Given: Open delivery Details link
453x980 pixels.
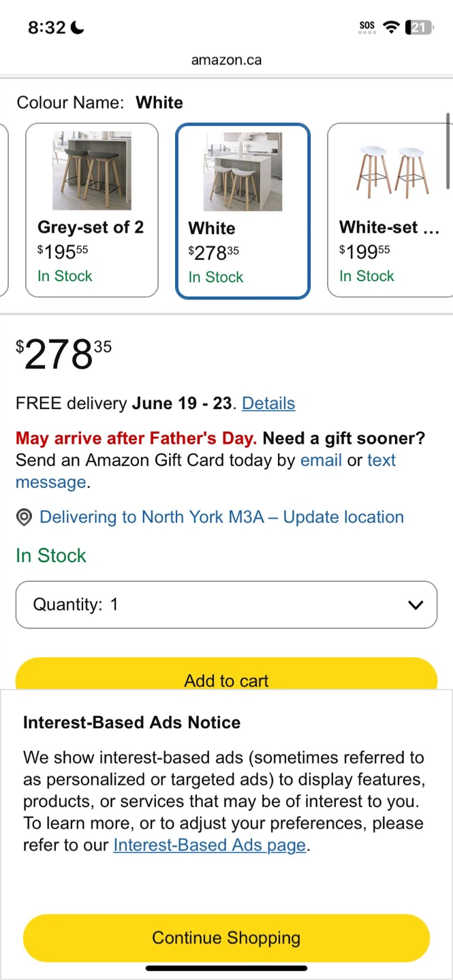Looking at the screenshot, I should click(x=268, y=404).
